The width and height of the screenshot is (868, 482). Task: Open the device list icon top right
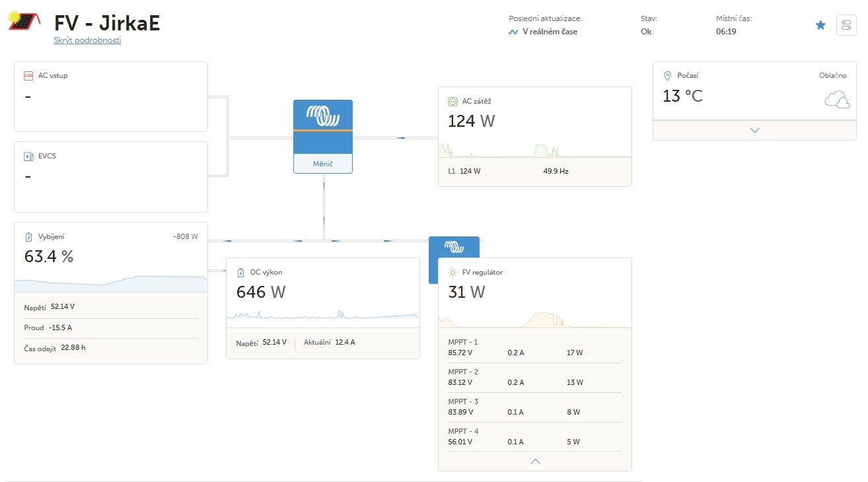846,25
